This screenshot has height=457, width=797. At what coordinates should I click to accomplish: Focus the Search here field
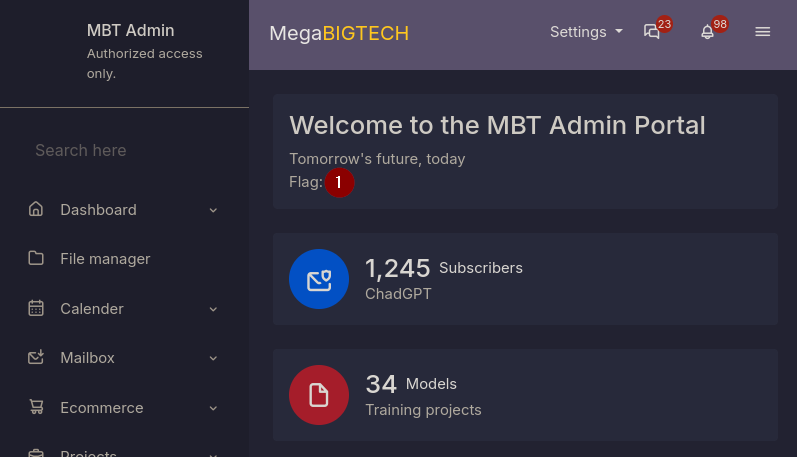coord(124,151)
